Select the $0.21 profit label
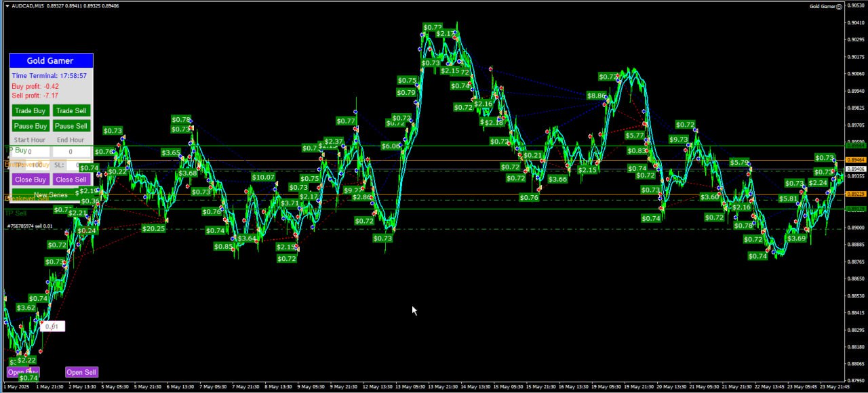 (x=532, y=155)
